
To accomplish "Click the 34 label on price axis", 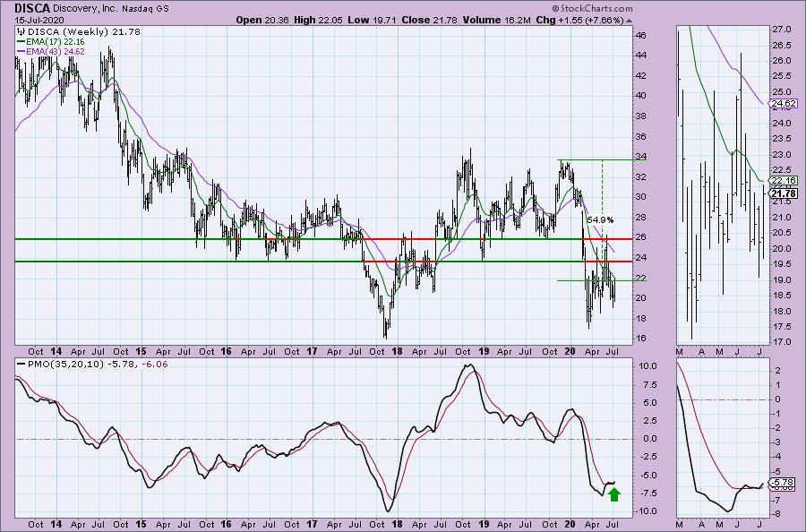I will tap(641, 157).
